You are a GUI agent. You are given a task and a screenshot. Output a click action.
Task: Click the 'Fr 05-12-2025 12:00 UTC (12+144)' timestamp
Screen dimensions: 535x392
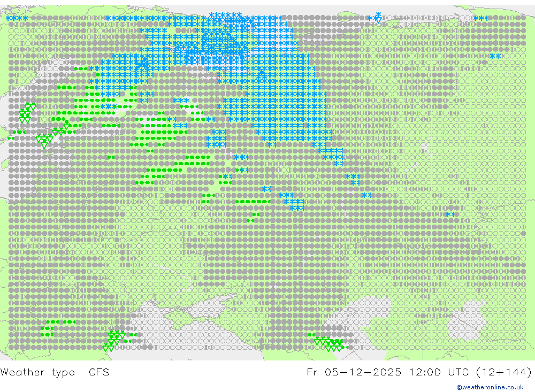419,372
